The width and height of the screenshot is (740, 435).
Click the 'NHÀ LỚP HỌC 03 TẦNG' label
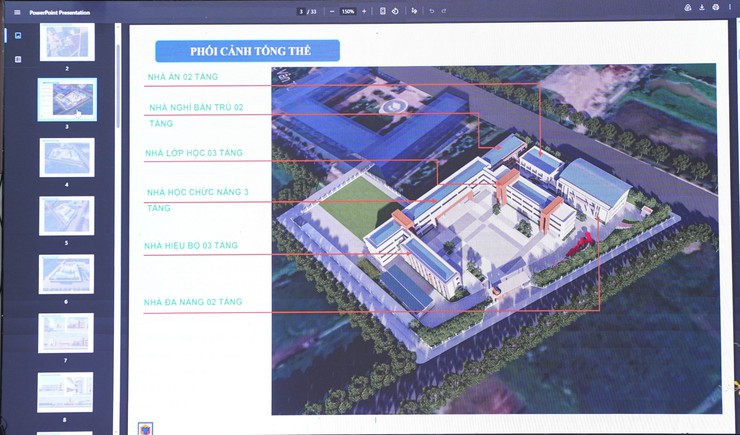[x=193, y=153]
